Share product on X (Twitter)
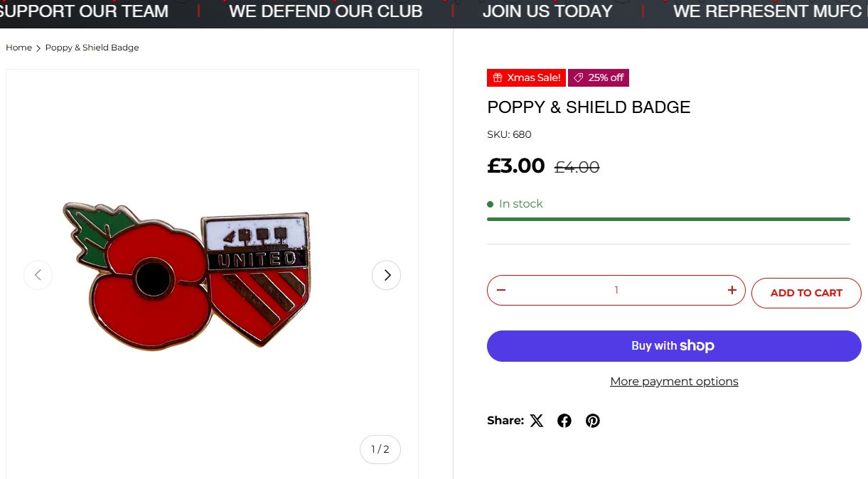Image resolution: width=868 pixels, height=479 pixels. [x=537, y=421]
